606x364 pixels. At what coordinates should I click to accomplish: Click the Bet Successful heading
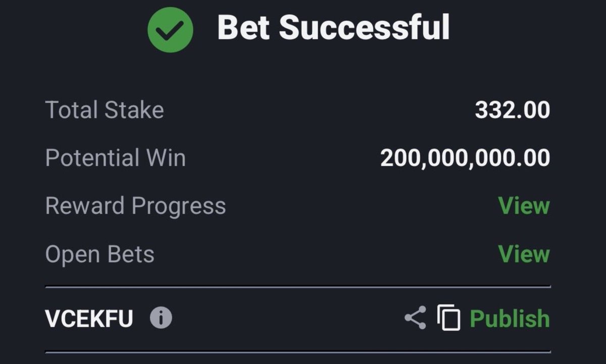pos(333,27)
